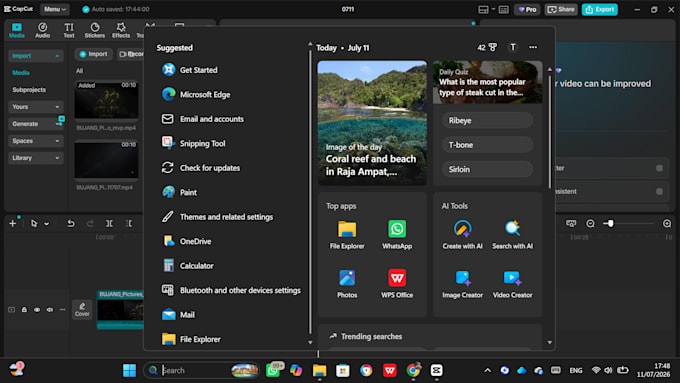Open the Image Creator AI tool
The height and width of the screenshot is (383, 680).
462,284
